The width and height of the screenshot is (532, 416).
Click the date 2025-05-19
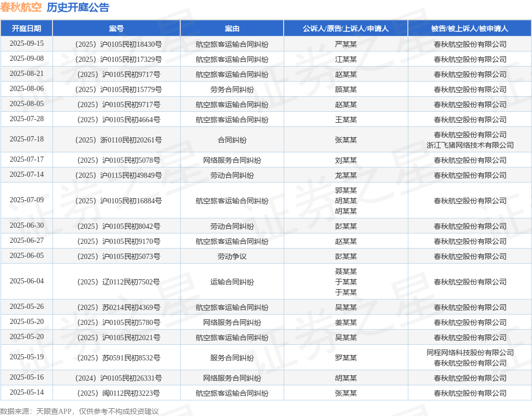pos(27,357)
